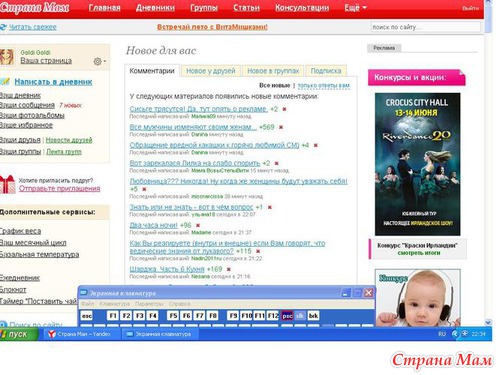Toggle the только ответы вам filter

pos(323,86)
